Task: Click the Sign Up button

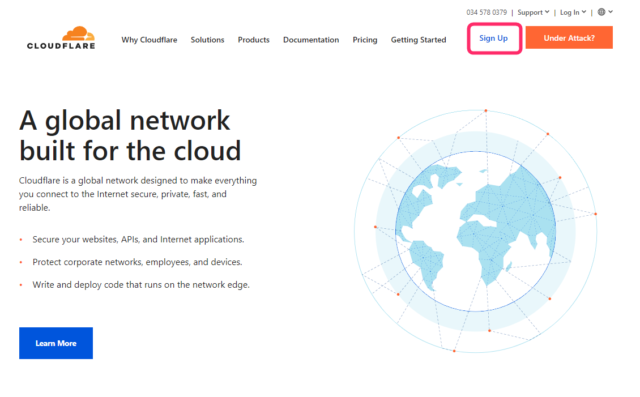Action: (x=494, y=38)
